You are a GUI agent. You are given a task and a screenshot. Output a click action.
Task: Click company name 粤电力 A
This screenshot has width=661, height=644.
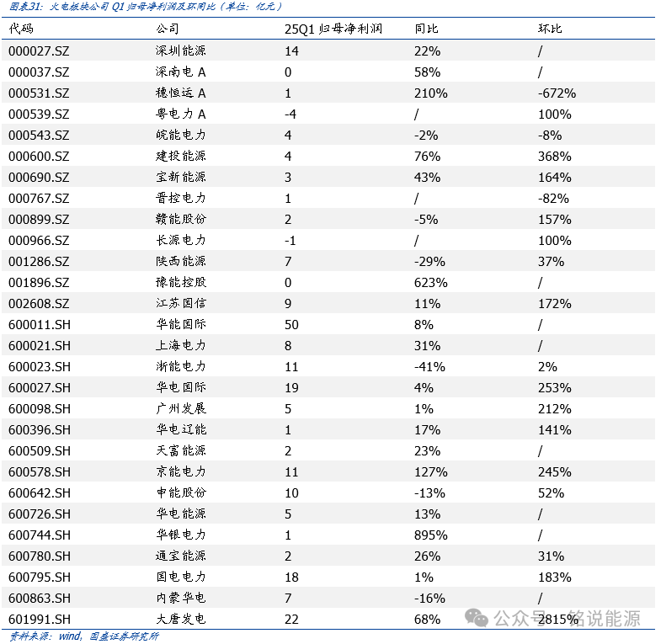coord(181,114)
